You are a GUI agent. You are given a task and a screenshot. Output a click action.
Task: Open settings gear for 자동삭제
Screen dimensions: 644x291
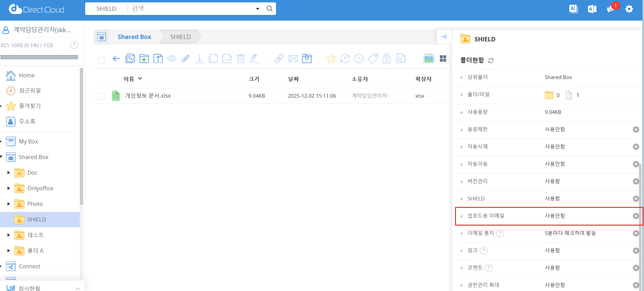coord(636,147)
